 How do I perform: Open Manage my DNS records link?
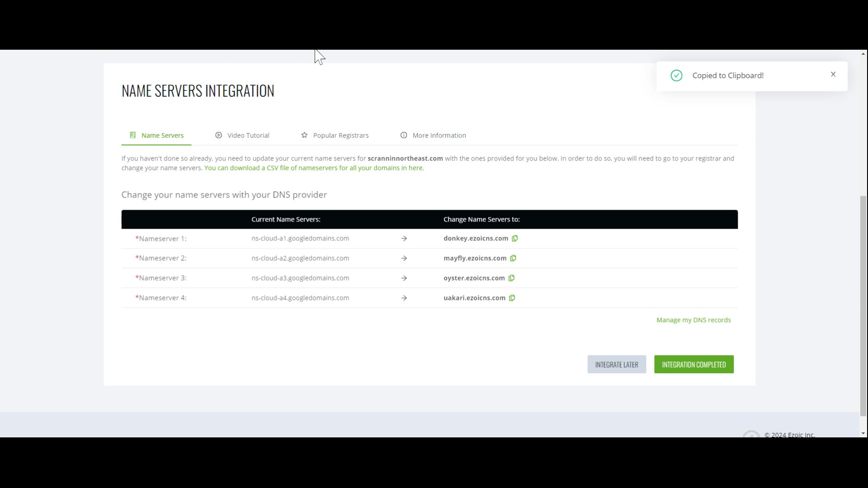pos(693,320)
